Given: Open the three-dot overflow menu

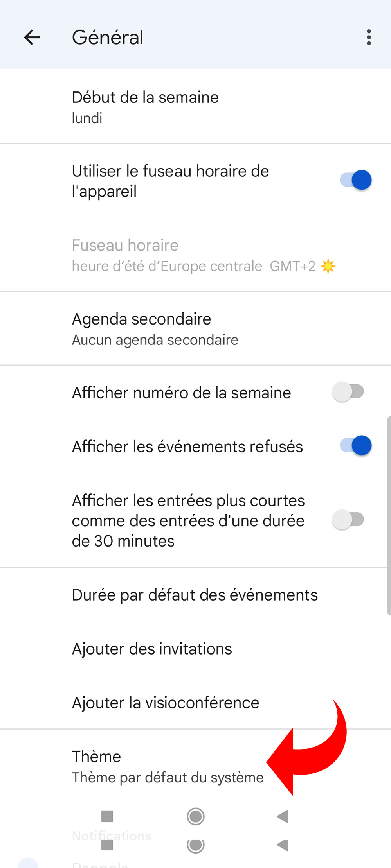Looking at the screenshot, I should [368, 38].
